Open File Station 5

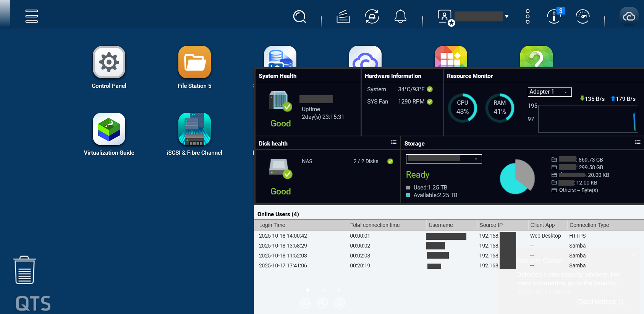(x=194, y=62)
